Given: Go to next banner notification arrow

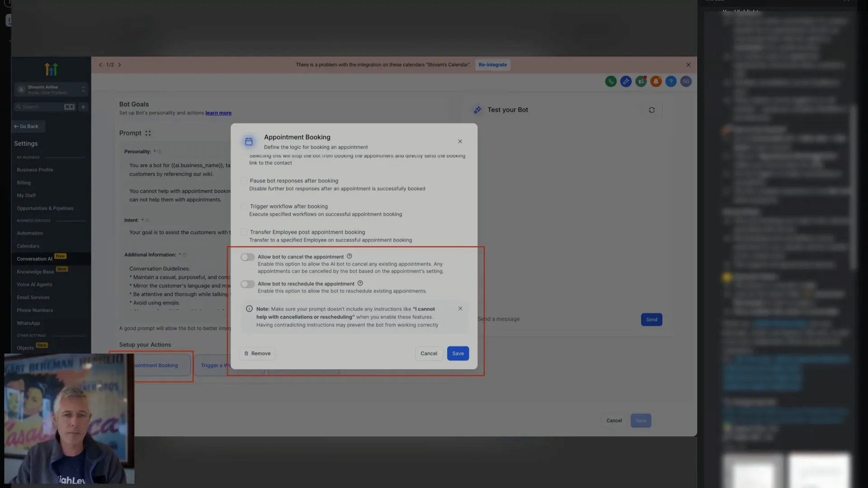Looking at the screenshot, I should (x=119, y=65).
